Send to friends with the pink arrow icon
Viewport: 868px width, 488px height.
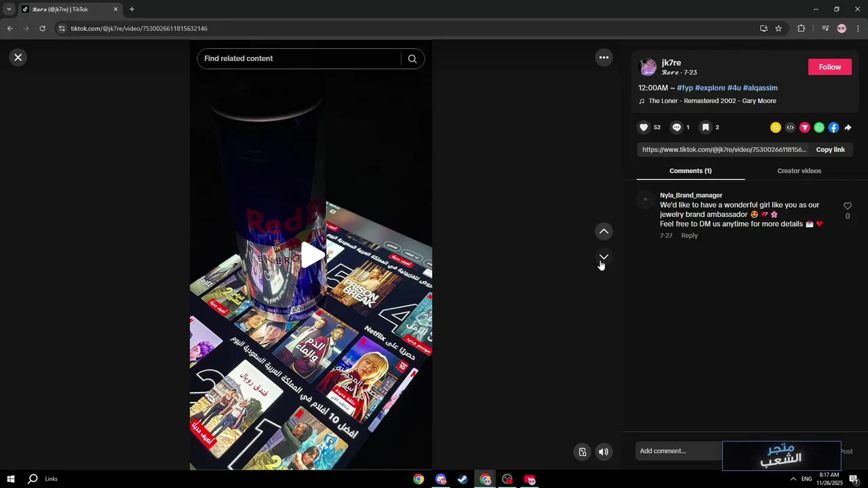click(x=805, y=127)
